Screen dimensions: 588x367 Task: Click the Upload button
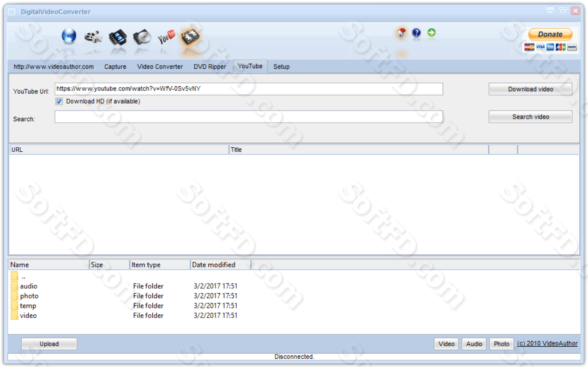[x=49, y=344]
